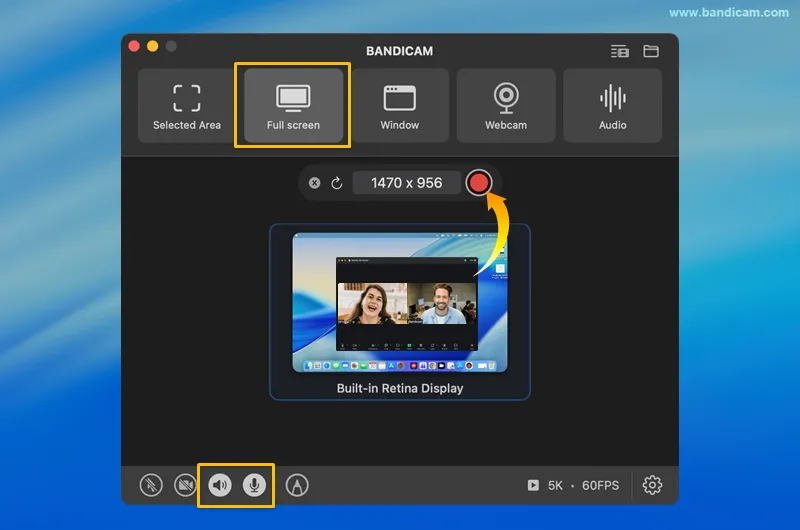The height and width of the screenshot is (530, 800).
Task: Click the video play icon near 5K
Action: click(533, 485)
